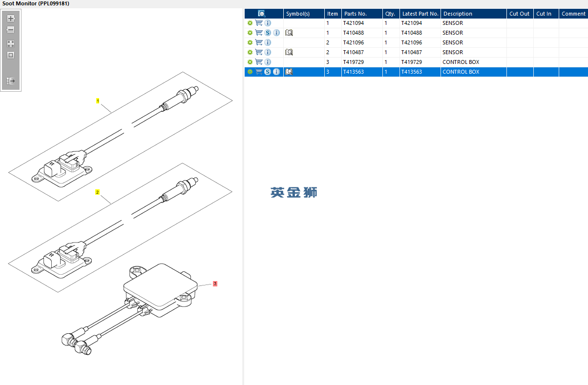Image resolution: width=588 pixels, height=385 pixels.
Task: Add T410488 sensor to cart
Action: [259, 33]
